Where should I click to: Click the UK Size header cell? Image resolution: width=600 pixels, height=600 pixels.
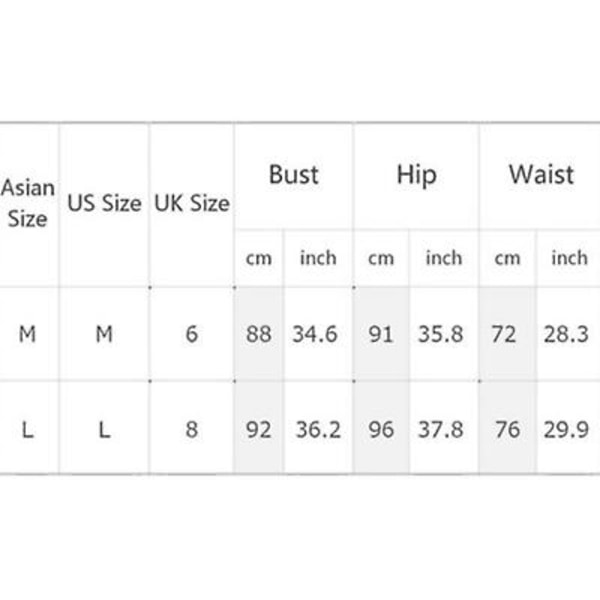192,203
